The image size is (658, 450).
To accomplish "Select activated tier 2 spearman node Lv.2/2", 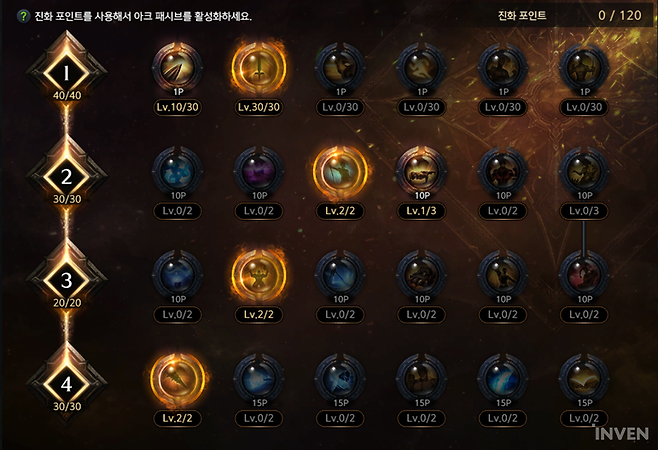I will pos(340,172).
